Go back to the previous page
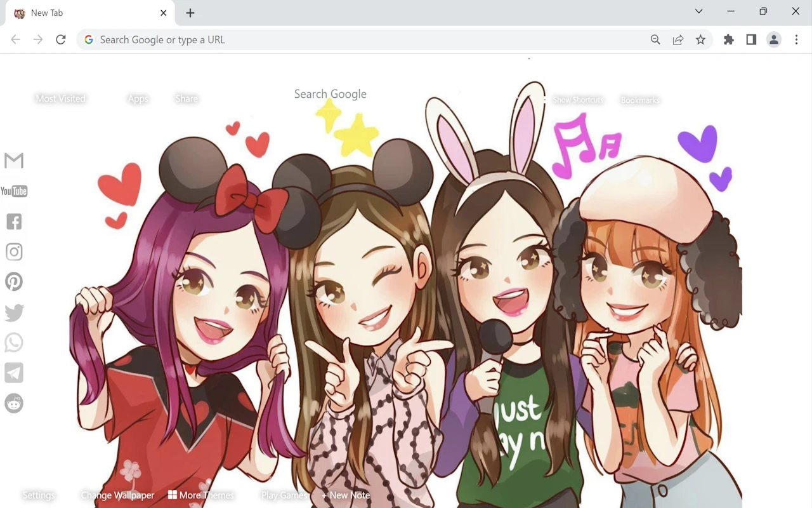This screenshot has width=812, height=508. 15,39
